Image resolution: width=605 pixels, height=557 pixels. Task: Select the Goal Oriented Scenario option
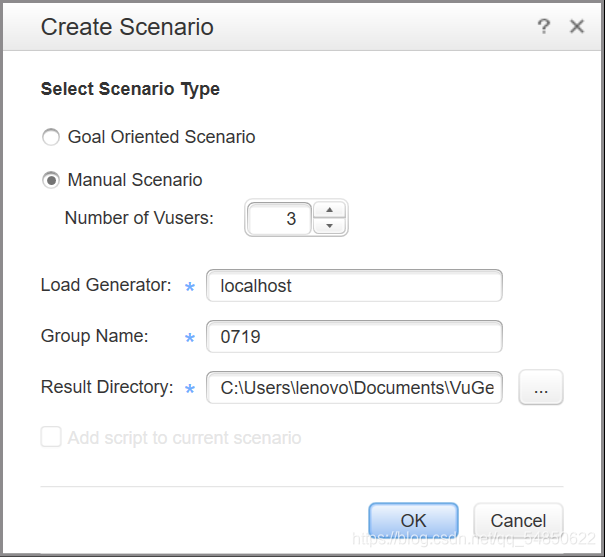50,137
